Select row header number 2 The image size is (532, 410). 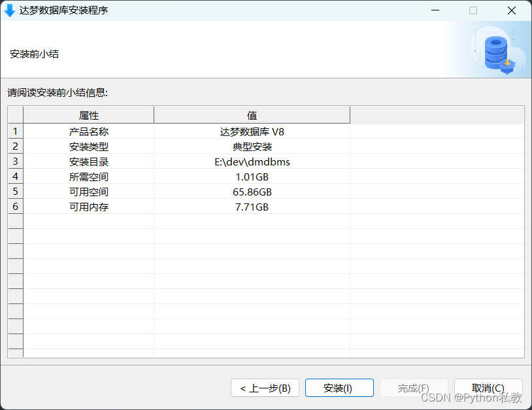15,146
